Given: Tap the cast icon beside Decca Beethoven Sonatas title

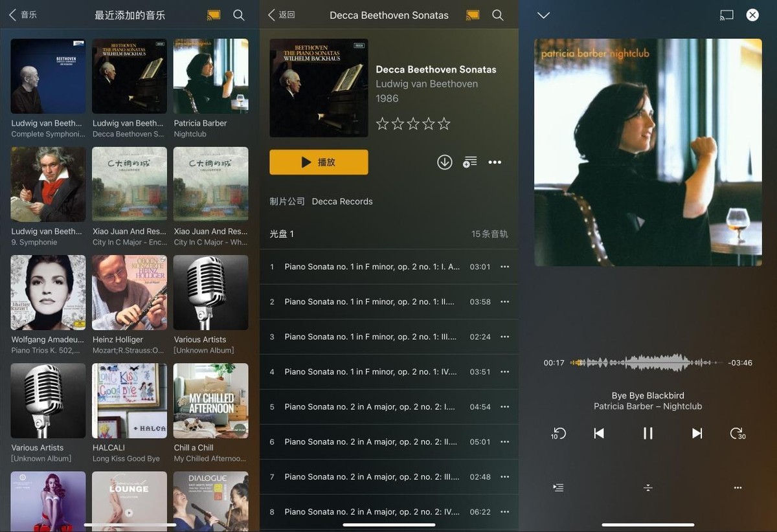Looking at the screenshot, I should coord(473,15).
